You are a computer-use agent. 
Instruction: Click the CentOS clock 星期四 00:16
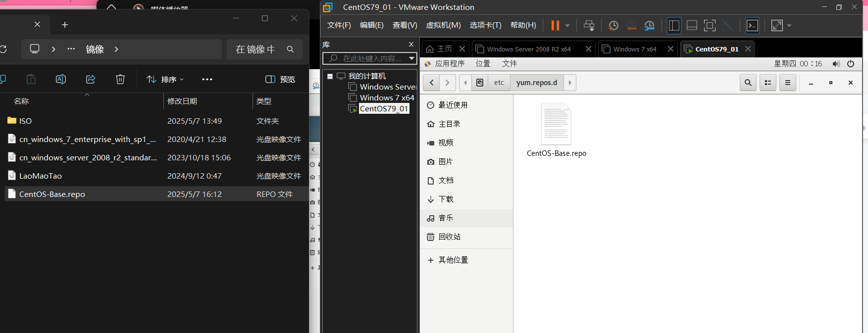tap(798, 63)
